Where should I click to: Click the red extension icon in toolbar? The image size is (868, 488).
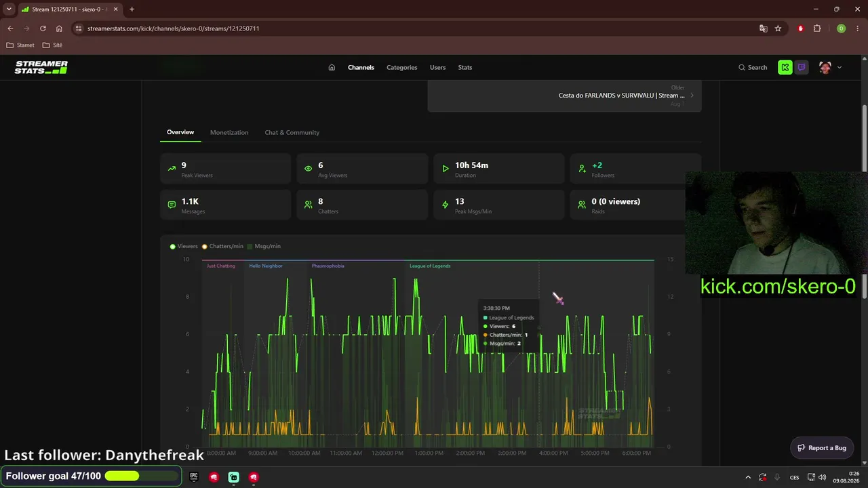coord(801,28)
